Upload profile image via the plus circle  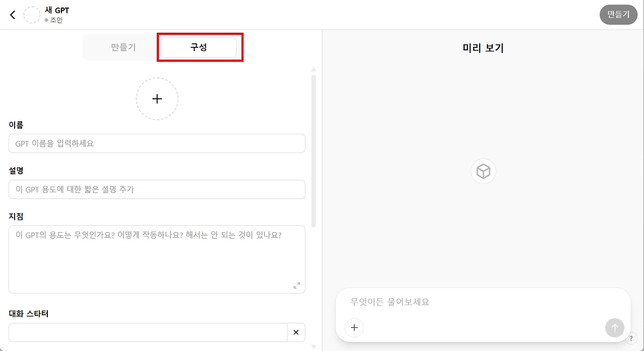coord(157,99)
